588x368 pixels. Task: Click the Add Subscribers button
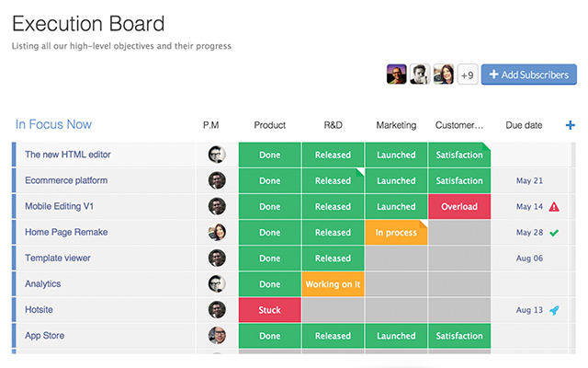pos(528,75)
